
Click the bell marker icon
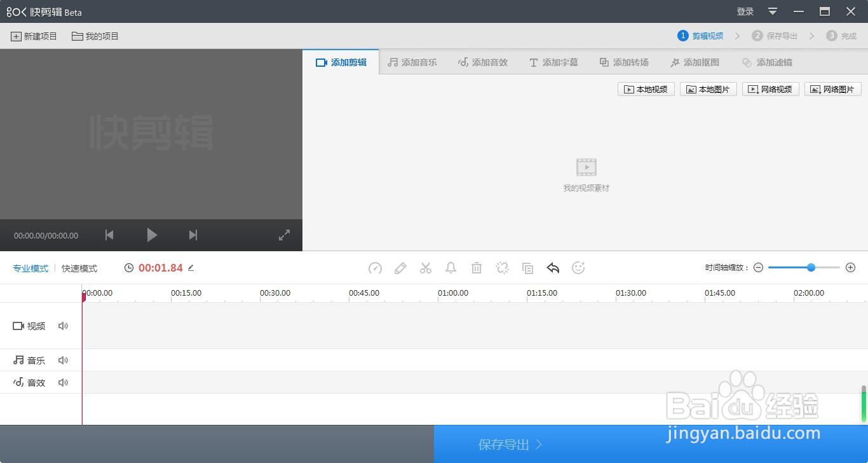coord(451,268)
